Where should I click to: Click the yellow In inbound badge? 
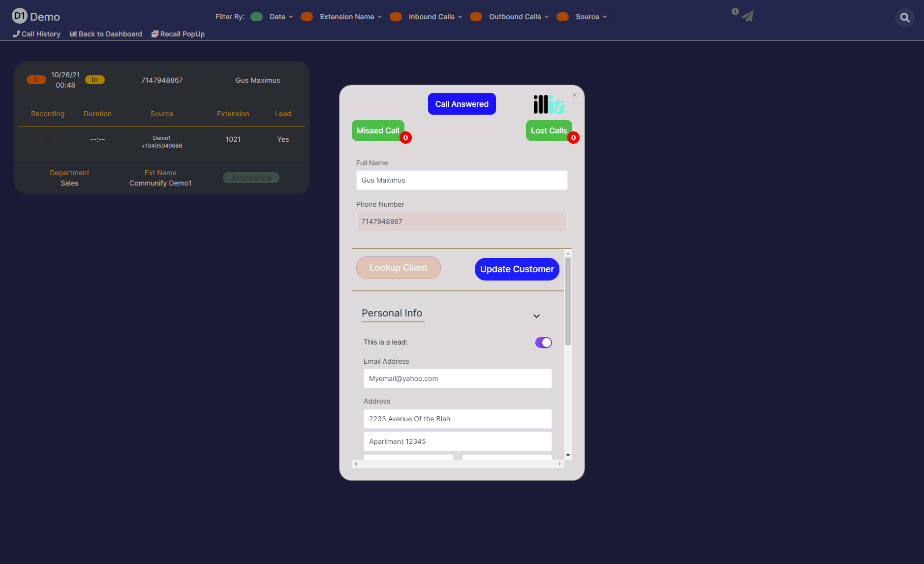click(x=94, y=80)
